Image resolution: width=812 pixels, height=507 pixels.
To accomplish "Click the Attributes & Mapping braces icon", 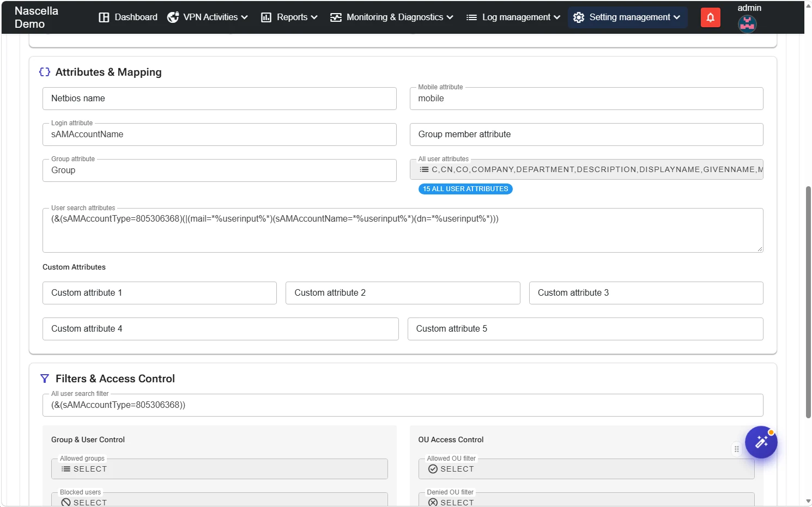I will pos(45,72).
